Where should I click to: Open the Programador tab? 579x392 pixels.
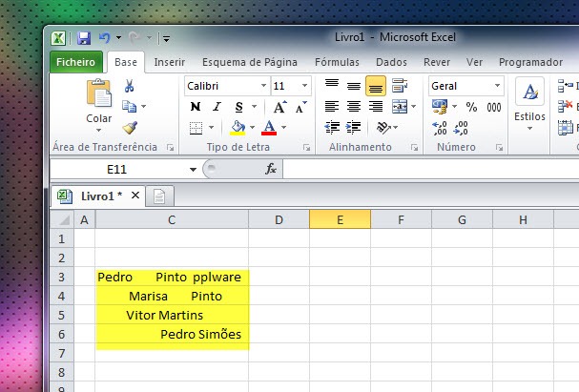pyautogui.click(x=530, y=62)
